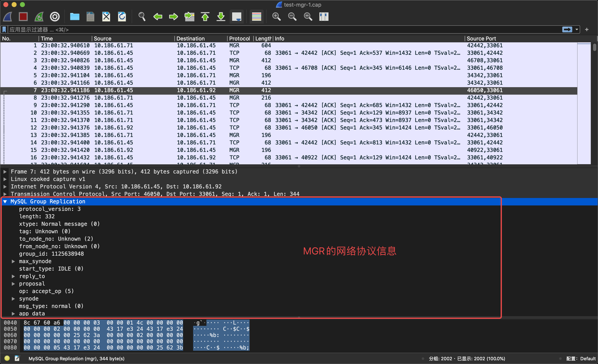598x364 pixels.
Task: Click the restart capture green fin icon
Action: pos(39,17)
